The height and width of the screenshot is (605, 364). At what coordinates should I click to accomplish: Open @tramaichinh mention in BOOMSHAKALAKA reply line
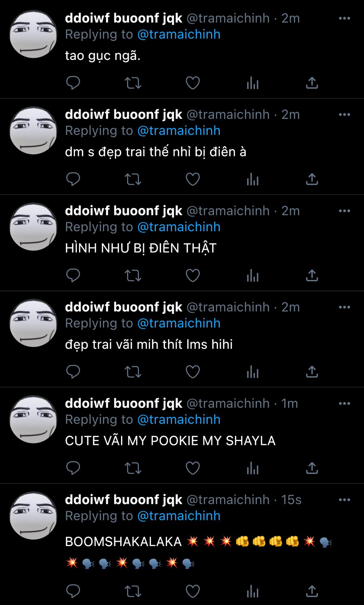tap(179, 516)
